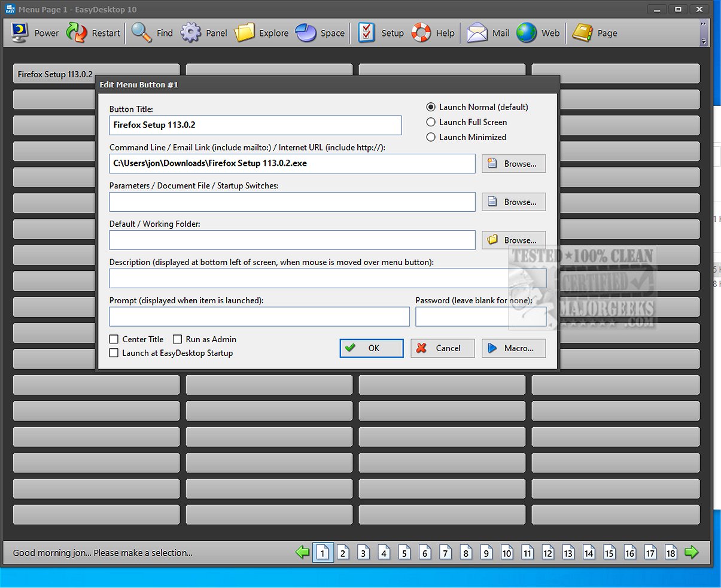721x588 pixels.
Task: Browse for Default Working Folder
Action: [x=513, y=240]
